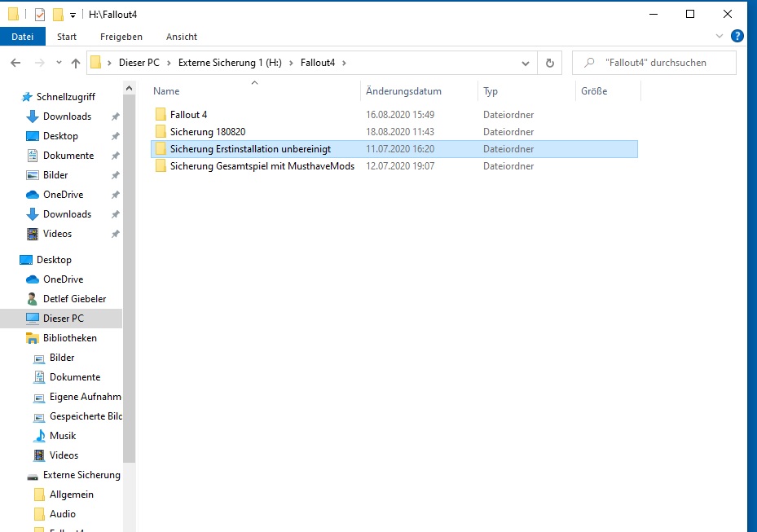
Task: Open the Quick Access Toolbar customize dropdown
Action: 73,15
